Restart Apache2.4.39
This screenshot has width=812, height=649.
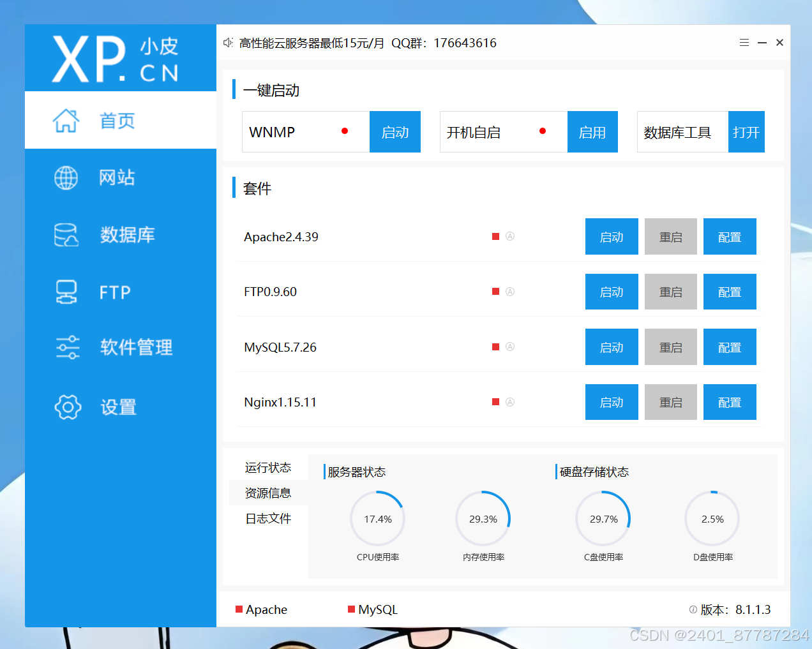click(671, 237)
